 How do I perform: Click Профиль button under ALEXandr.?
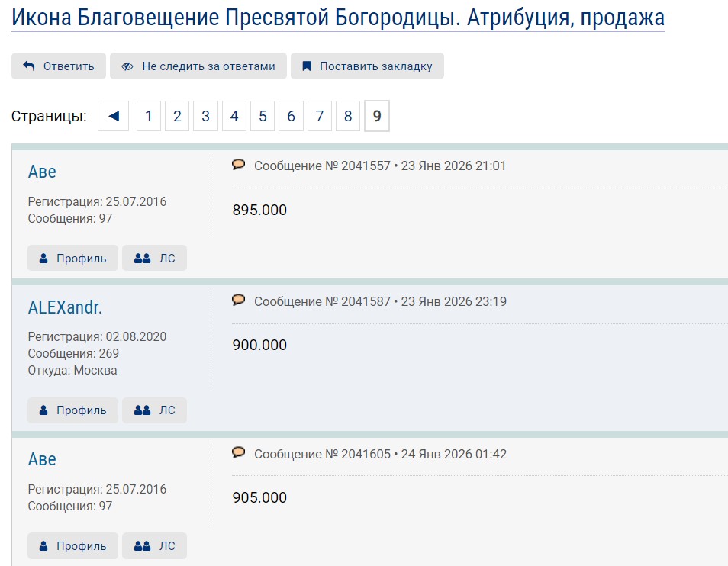tap(72, 410)
